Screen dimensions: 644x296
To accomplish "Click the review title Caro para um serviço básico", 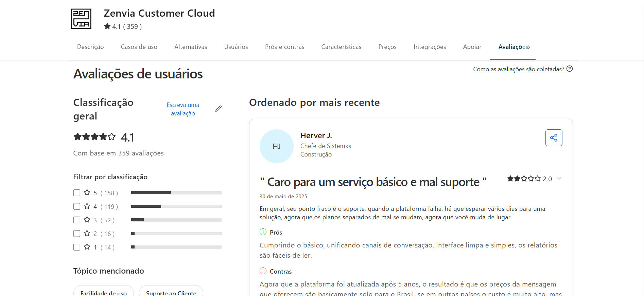I will pyautogui.click(x=373, y=182).
